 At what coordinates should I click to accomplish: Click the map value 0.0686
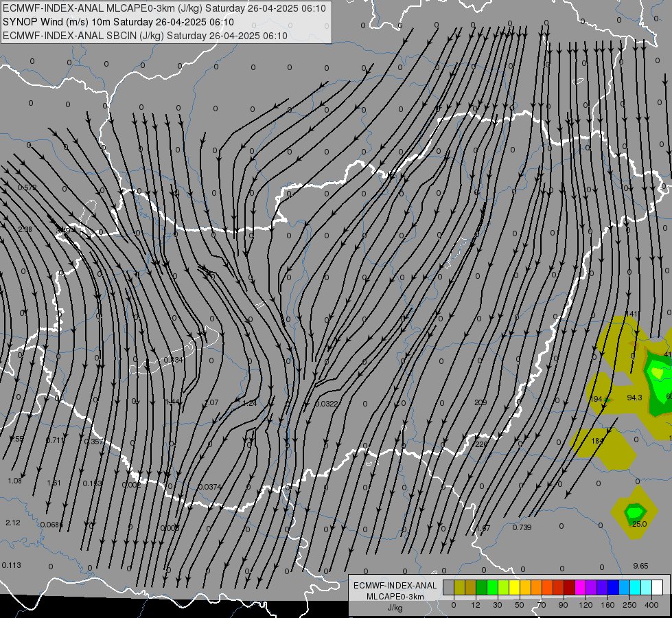click(52, 525)
